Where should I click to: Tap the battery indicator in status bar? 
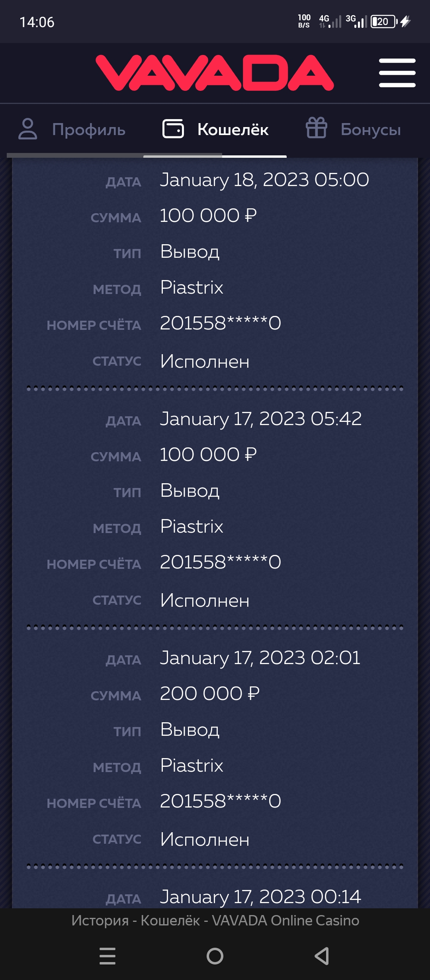coord(384,22)
